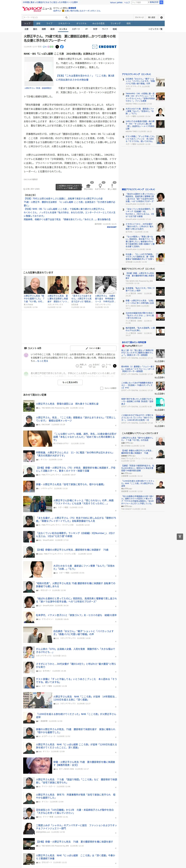186x868 pixels.
Task: Select the スポーツ category tab
Action: point(76,29)
